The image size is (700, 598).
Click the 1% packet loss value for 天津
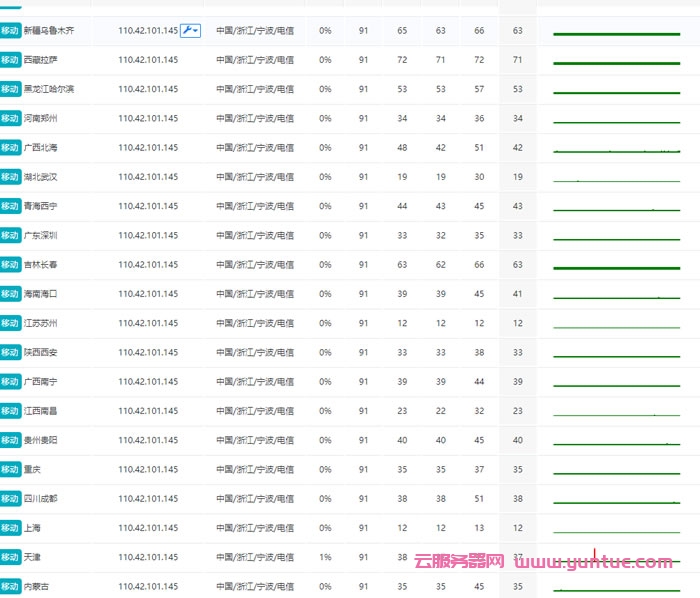click(325, 558)
